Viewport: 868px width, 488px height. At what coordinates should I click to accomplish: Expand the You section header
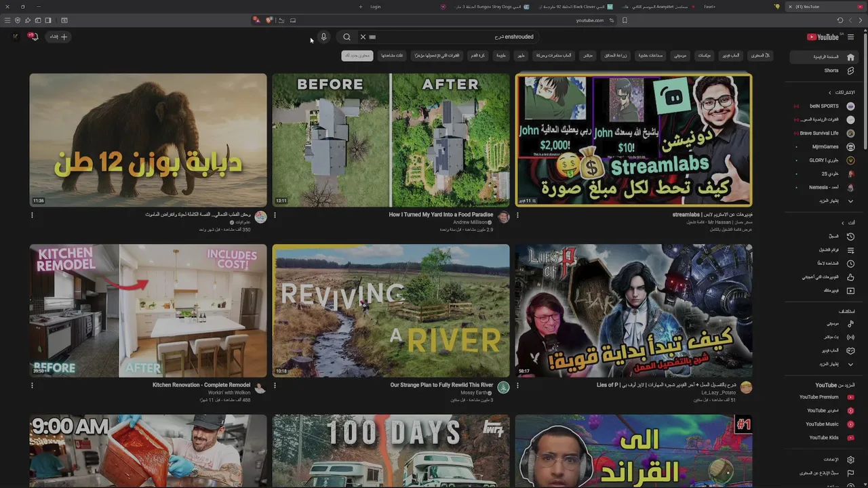pos(848,222)
